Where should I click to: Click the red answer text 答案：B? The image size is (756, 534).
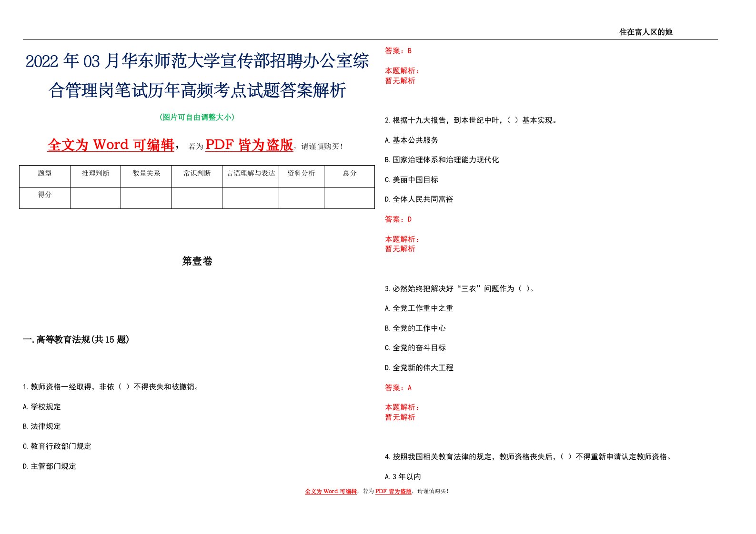[x=398, y=51]
